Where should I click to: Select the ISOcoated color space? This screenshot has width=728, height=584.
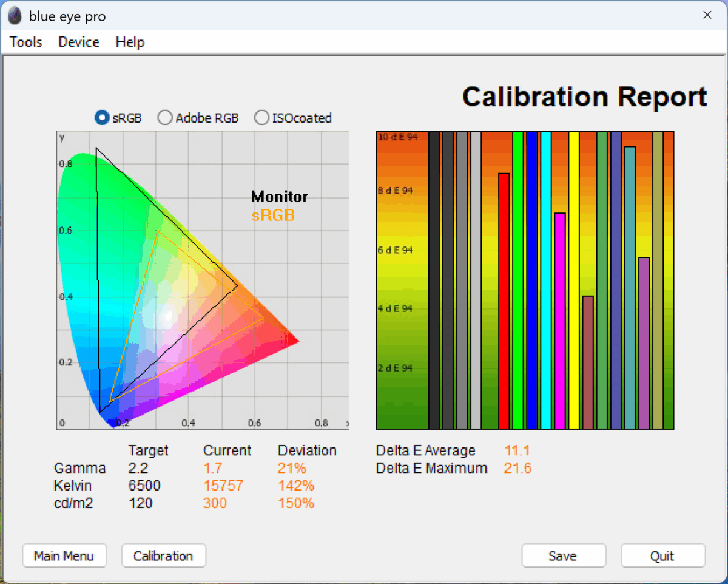tap(261, 118)
